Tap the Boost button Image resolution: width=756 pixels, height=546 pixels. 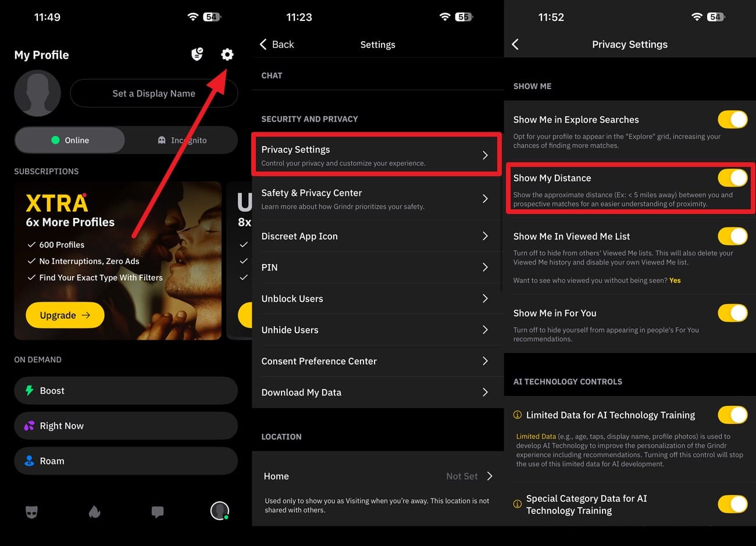126,391
